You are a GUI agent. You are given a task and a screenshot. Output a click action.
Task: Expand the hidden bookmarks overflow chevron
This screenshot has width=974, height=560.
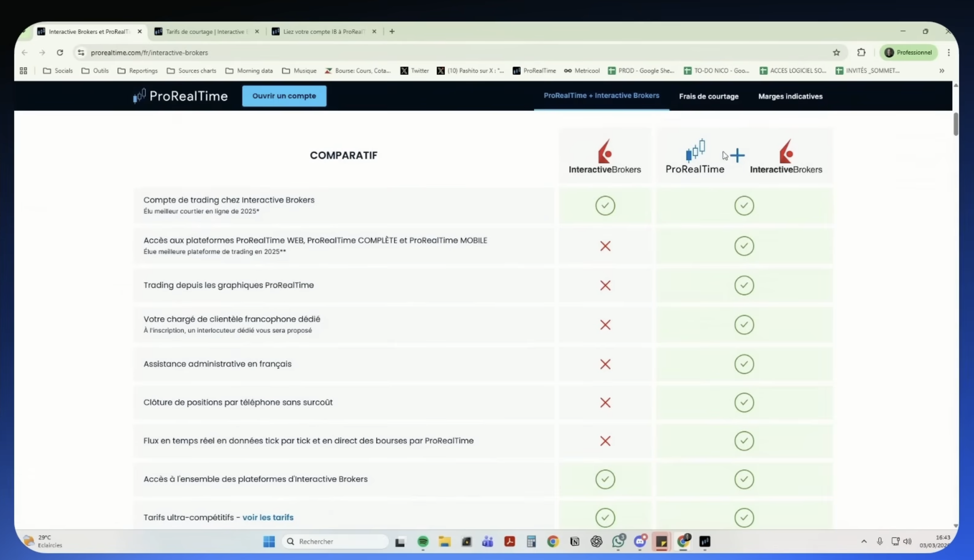(x=942, y=71)
